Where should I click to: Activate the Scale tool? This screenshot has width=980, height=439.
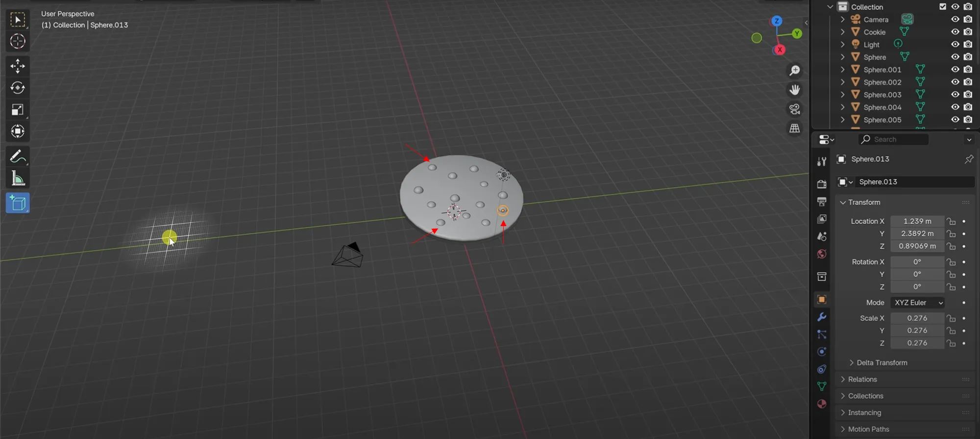point(18,110)
